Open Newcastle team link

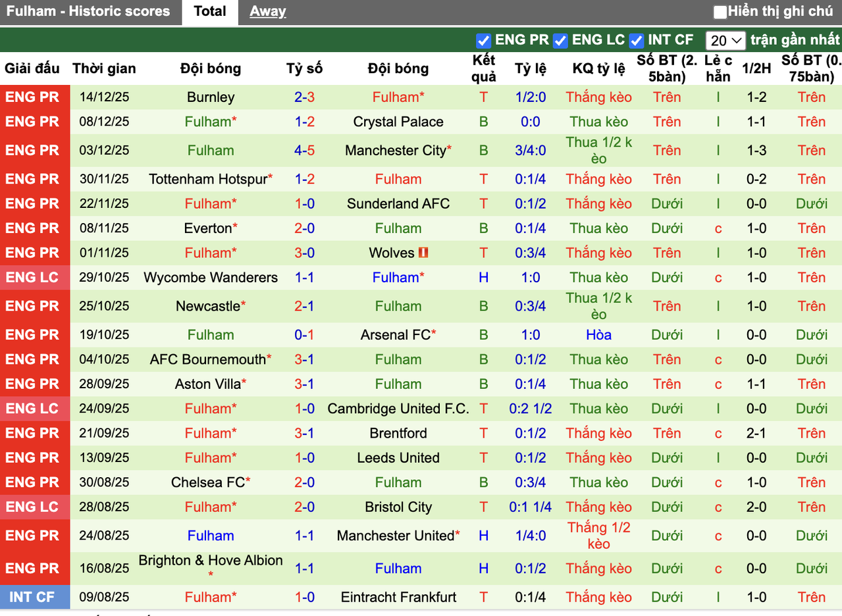click(208, 306)
